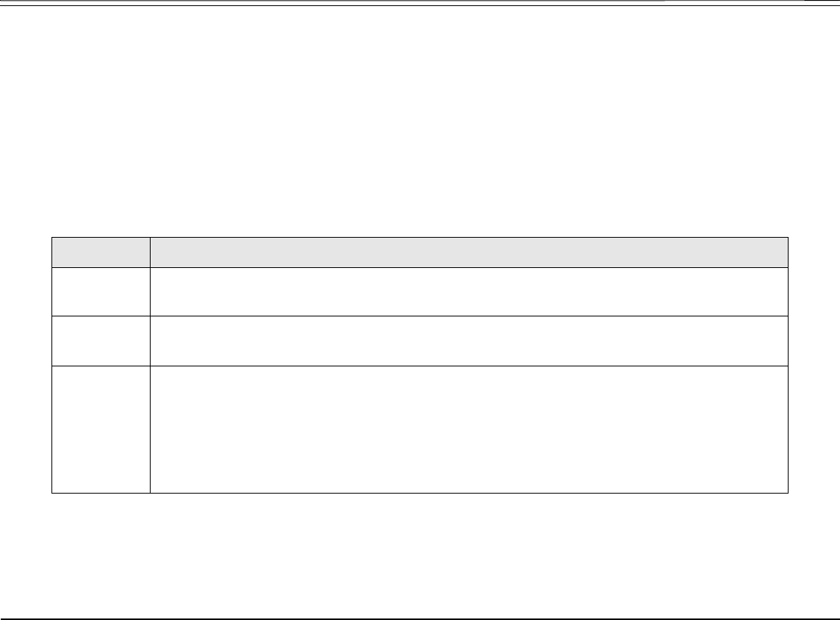Click the blank page area below the table
This screenshot has height=620, width=840.
pyautogui.click(x=420, y=555)
